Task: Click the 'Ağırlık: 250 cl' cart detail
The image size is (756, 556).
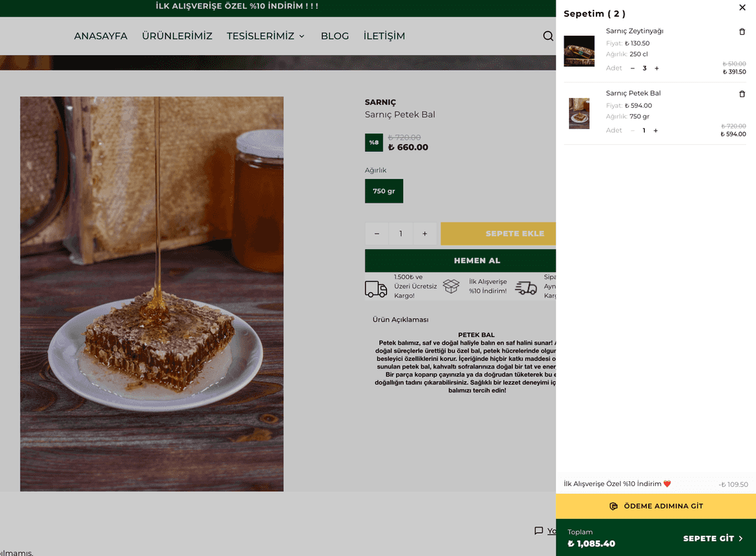Action: coord(626,55)
